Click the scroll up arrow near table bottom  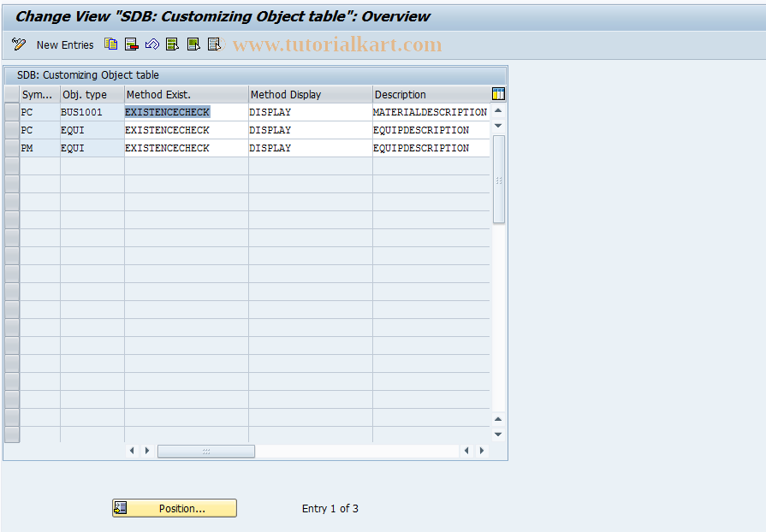(498, 419)
